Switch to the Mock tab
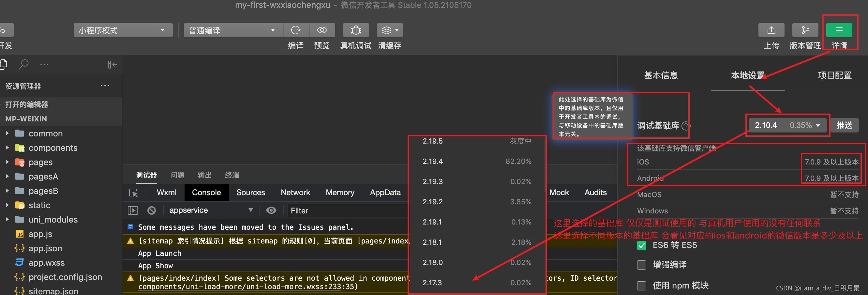Image resolution: width=868 pixels, height=295 pixels. click(x=559, y=193)
